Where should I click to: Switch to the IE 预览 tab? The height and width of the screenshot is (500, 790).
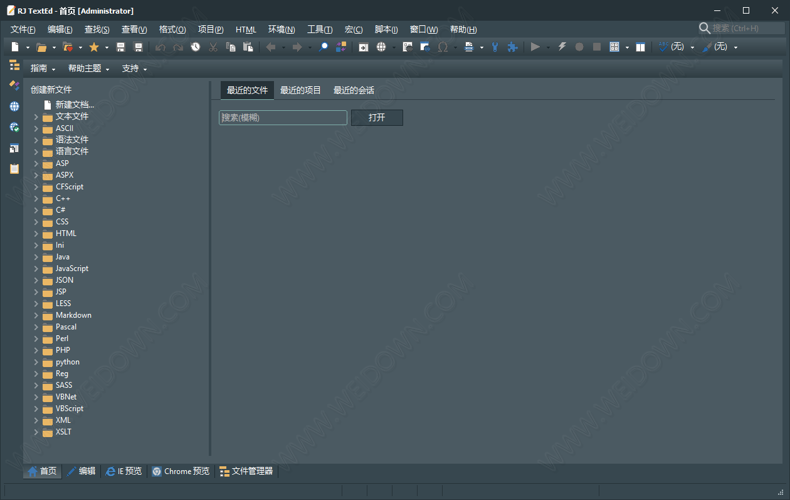pyautogui.click(x=124, y=471)
